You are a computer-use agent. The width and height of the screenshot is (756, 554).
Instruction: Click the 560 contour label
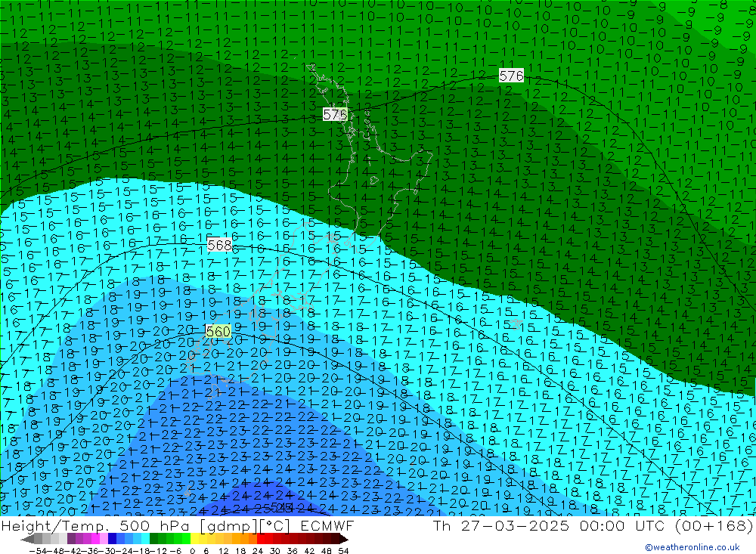point(218,331)
